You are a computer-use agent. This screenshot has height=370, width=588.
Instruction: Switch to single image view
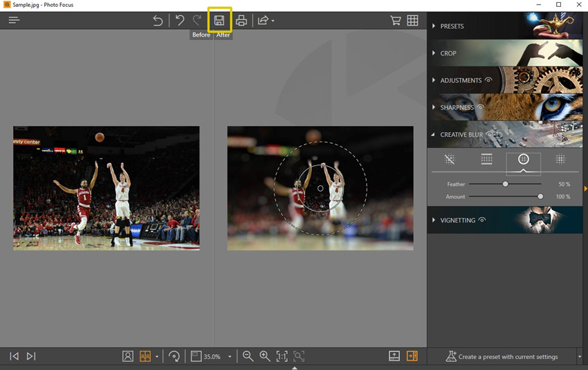(128, 356)
